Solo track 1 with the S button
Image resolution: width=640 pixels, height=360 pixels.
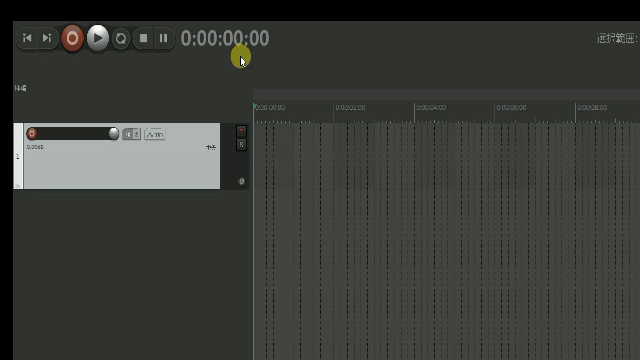click(x=241, y=144)
